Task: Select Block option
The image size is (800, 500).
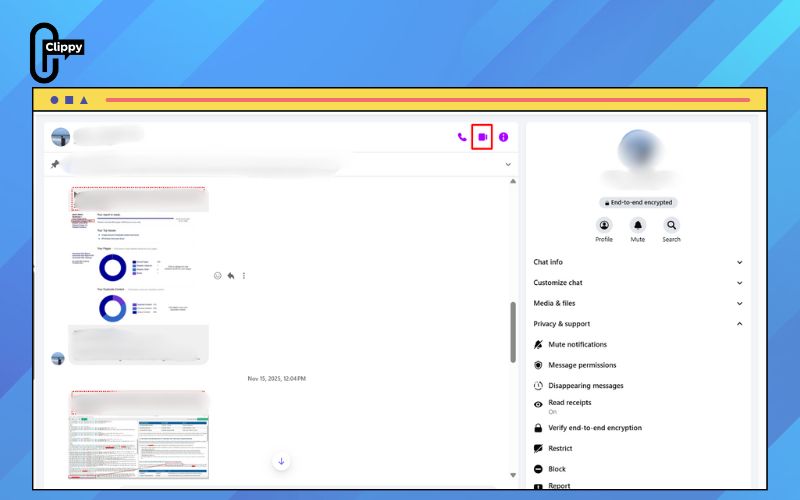Action: [638, 469]
